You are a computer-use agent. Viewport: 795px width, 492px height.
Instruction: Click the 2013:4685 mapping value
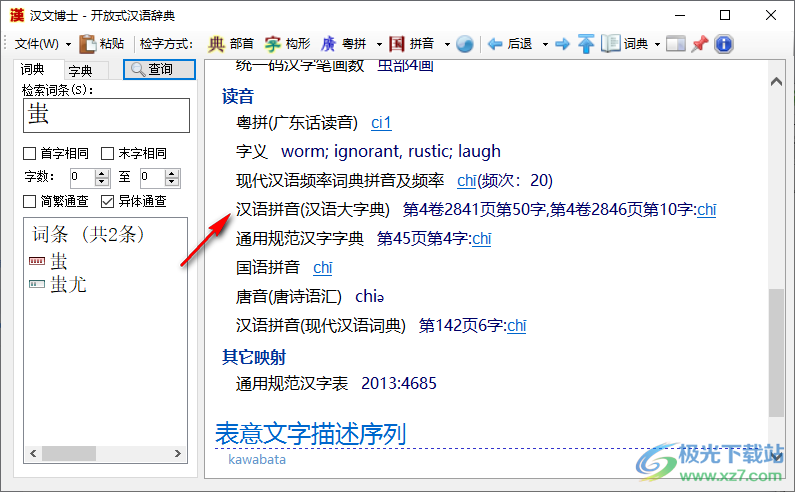399,383
